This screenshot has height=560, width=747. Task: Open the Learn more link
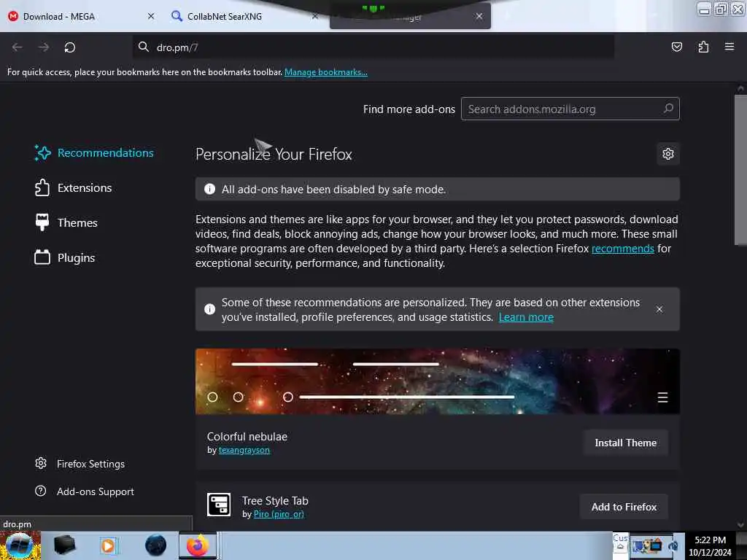(x=526, y=317)
